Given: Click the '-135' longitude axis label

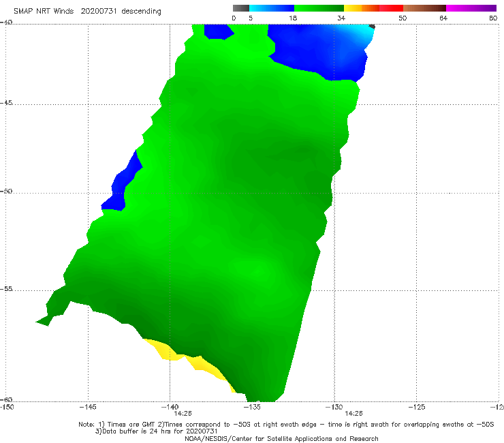Looking at the screenshot, I should (x=252, y=407).
